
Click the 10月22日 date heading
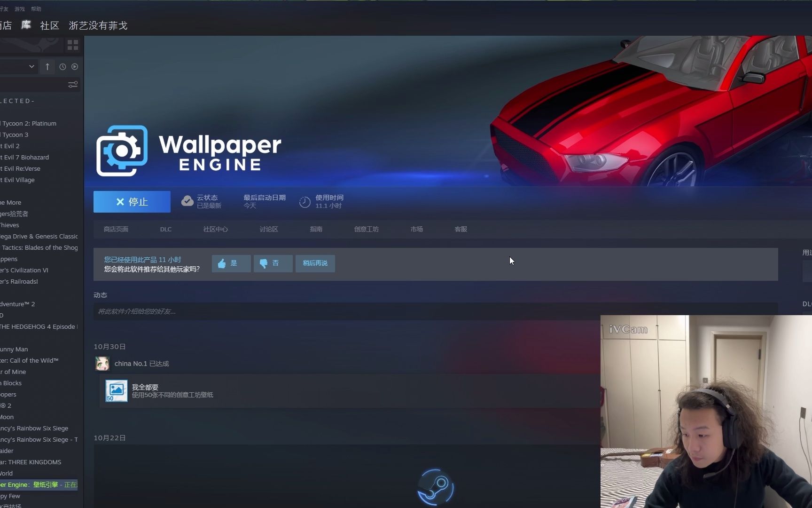point(109,438)
